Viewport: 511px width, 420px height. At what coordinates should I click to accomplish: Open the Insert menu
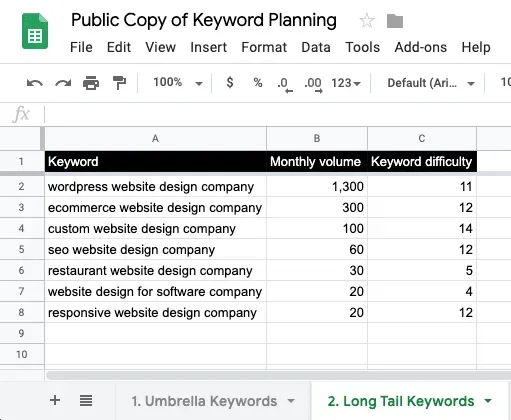click(209, 47)
